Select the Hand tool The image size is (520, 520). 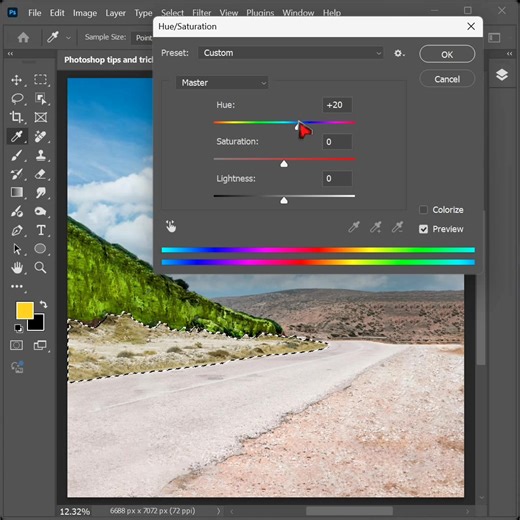tap(17, 268)
